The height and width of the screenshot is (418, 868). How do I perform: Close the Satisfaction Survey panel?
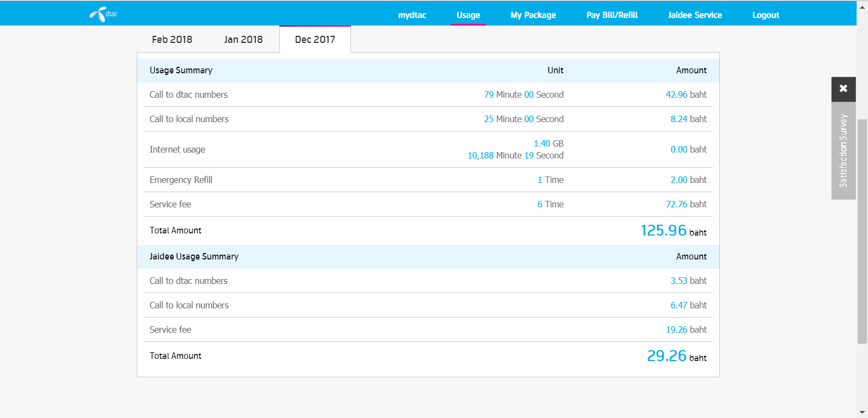(843, 88)
